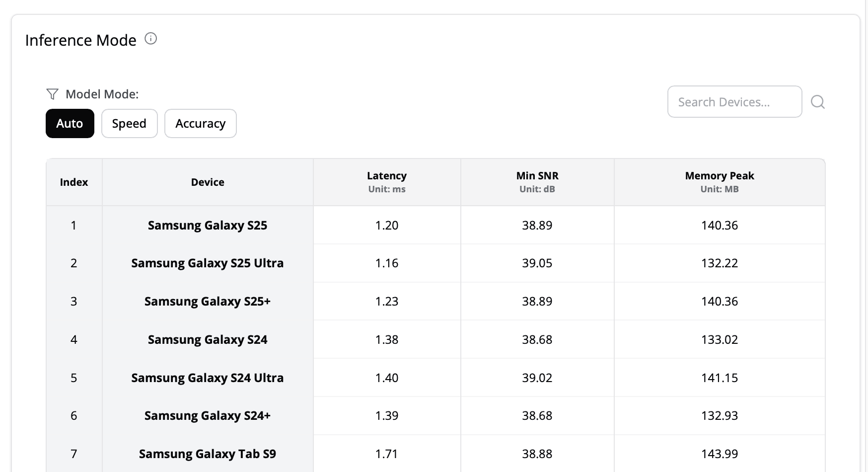The width and height of the screenshot is (868, 472).
Task: Select the Samsung Galaxy S25 Ultra row
Action: click(x=207, y=263)
